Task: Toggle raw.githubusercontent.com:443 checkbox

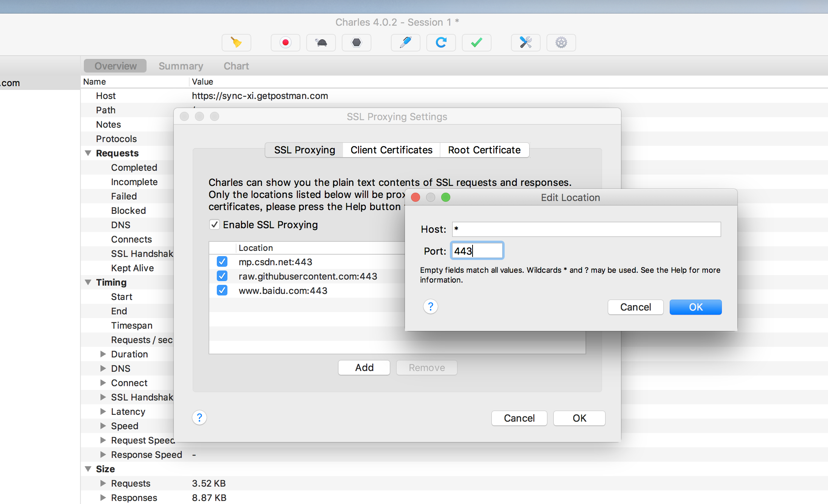Action: (222, 276)
